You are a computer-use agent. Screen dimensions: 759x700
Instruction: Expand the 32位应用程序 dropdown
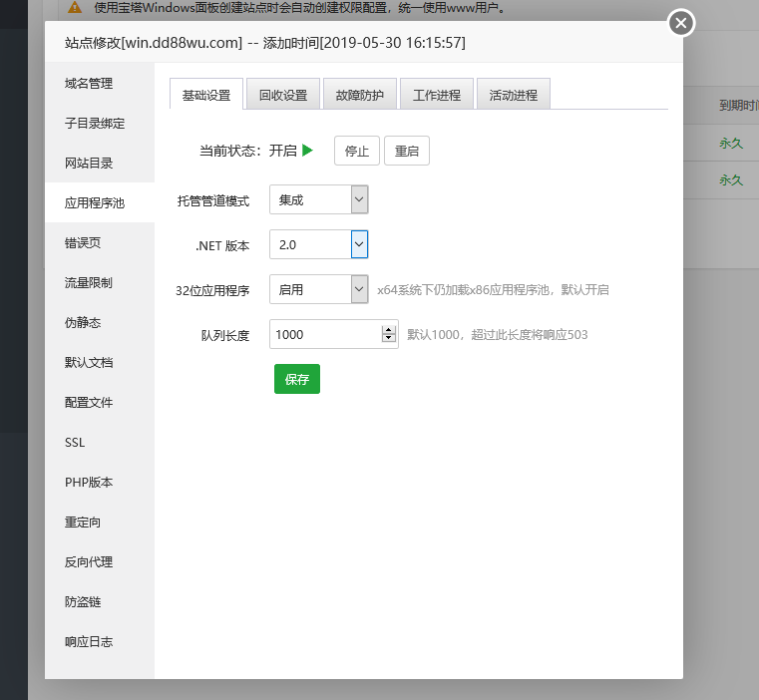coord(318,289)
